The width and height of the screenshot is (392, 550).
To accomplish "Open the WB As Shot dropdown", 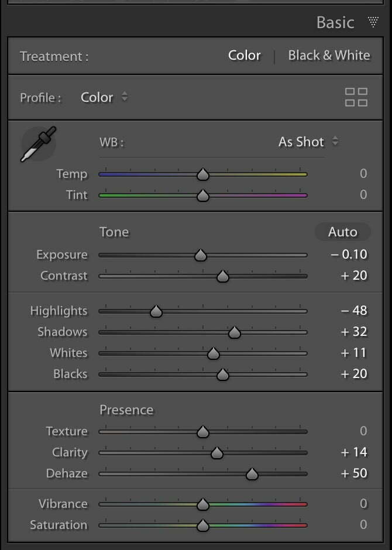I will coord(308,142).
